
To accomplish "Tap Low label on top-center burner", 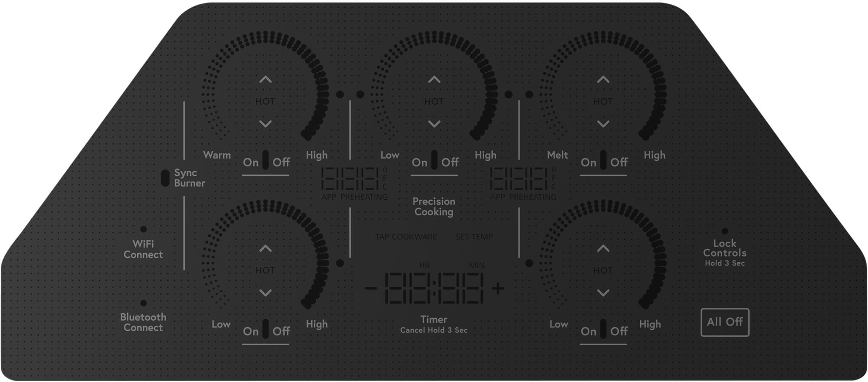I will click(x=390, y=155).
